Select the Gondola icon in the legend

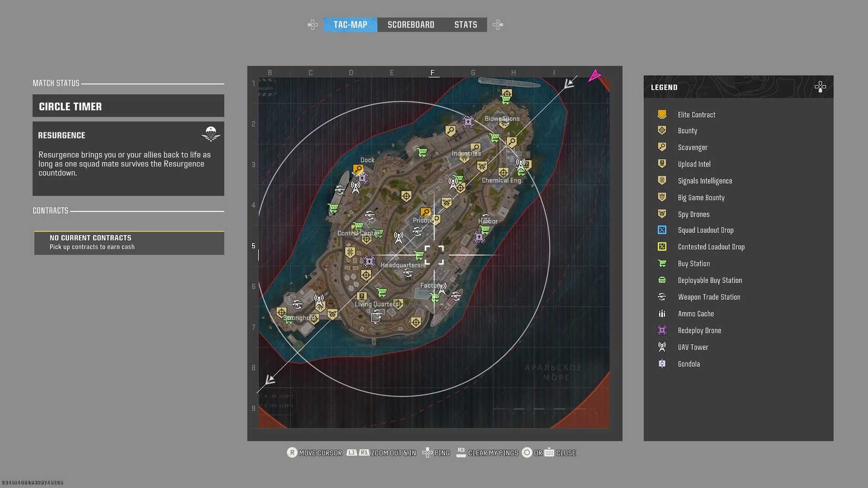pyautogui.click(x=662, y=363)
